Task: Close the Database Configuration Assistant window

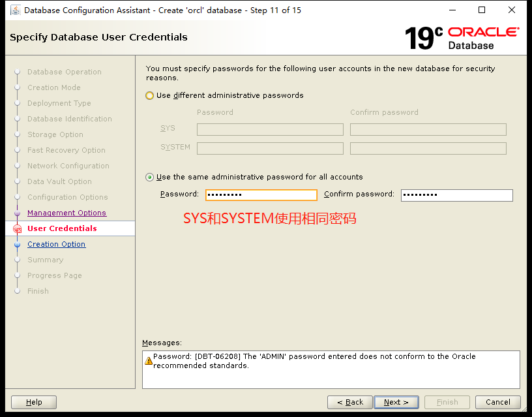Action: click(x=512, y=10)
